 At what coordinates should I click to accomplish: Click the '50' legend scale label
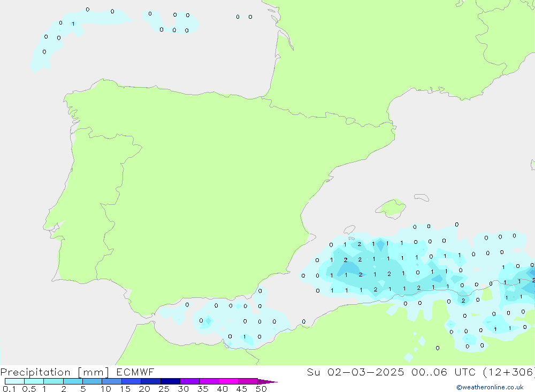[262, 389]
